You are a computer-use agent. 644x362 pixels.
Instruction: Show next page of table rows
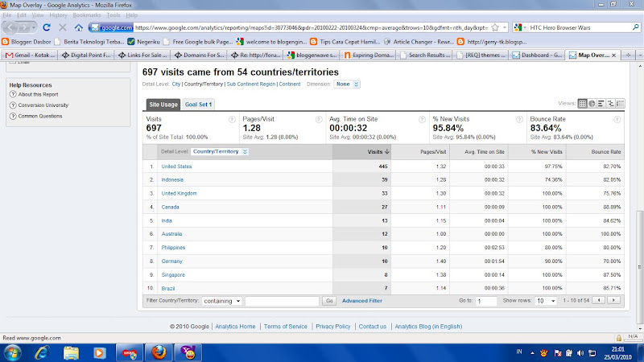click(613, 300)
